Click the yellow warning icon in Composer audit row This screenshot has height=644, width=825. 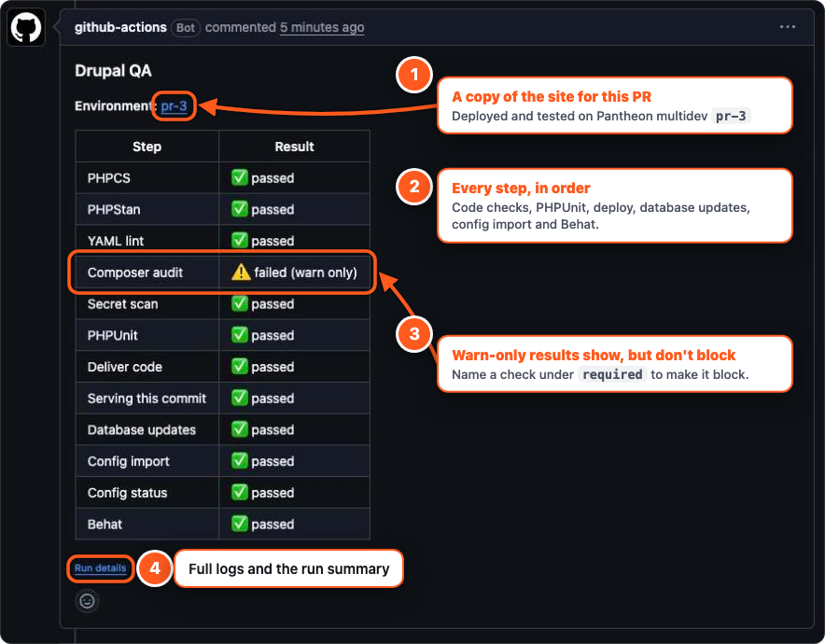[241, 272]
